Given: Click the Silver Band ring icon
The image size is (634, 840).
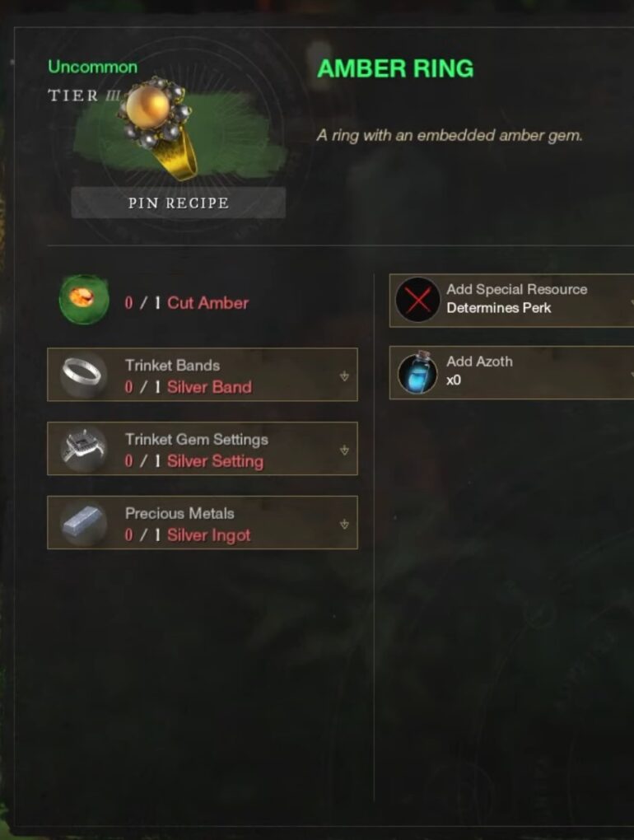Looking at the screenshot, I should click(82, 375).
